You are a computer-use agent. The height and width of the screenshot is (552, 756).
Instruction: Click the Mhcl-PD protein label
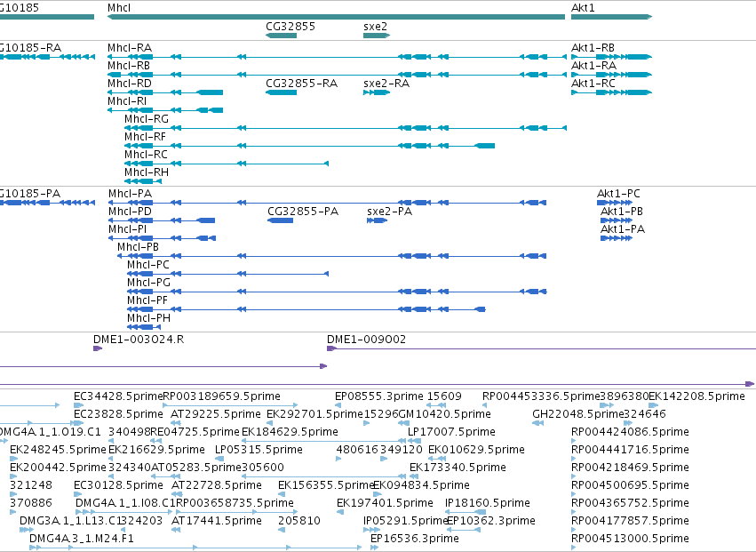[x=131, y=212]
